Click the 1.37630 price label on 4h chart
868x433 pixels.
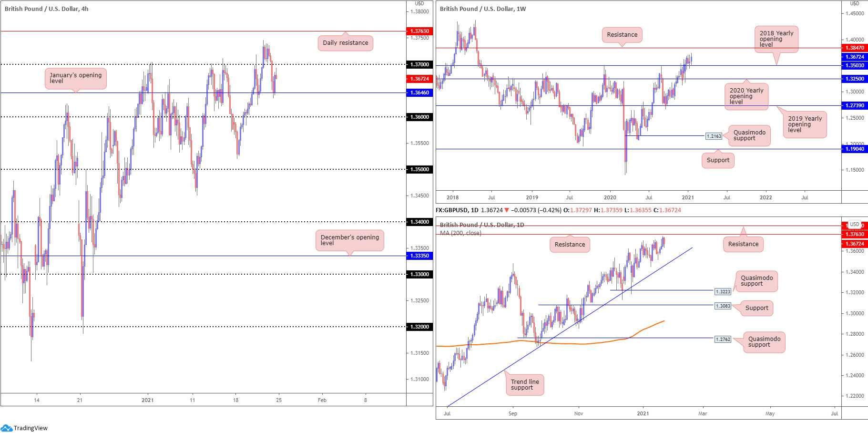point(419,31)
